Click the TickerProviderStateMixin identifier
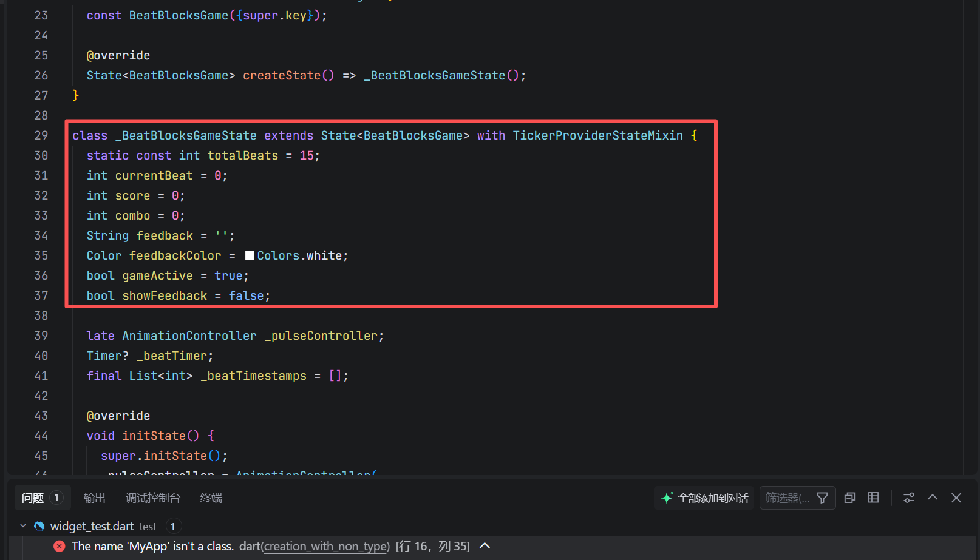 pos(598,135)
